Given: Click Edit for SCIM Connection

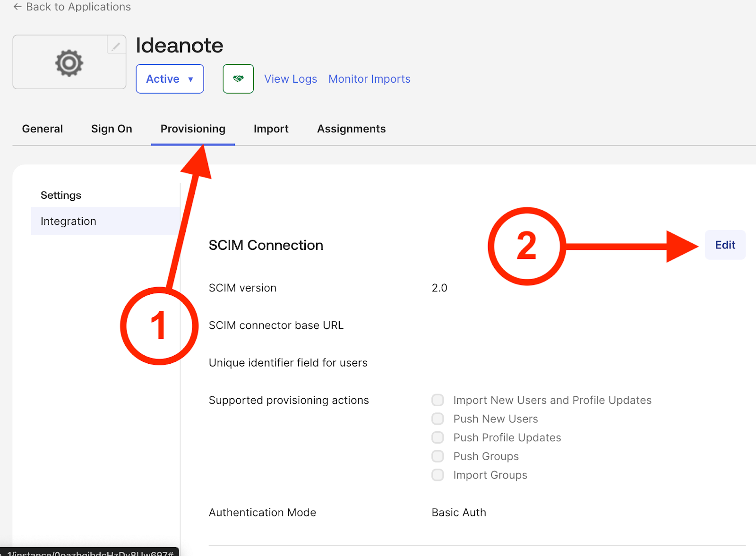Looking at the screenshot, I should click(725, 245).
